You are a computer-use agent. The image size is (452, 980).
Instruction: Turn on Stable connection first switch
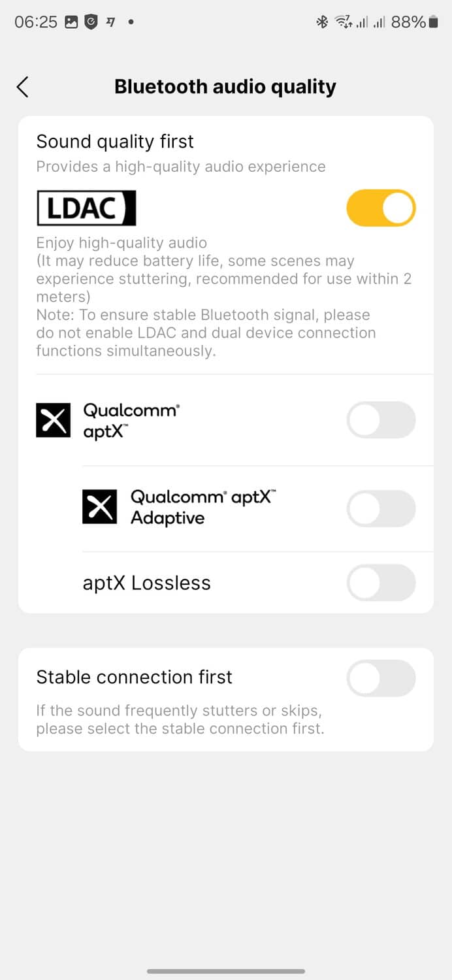(381, 678)
